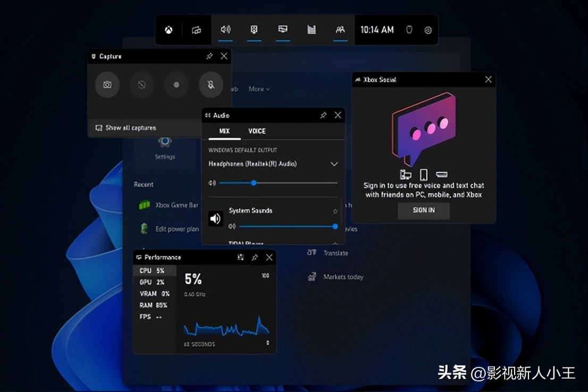588x392 pixels.
Task: Mute the default output speaker icon
Action: click(212, 183)
